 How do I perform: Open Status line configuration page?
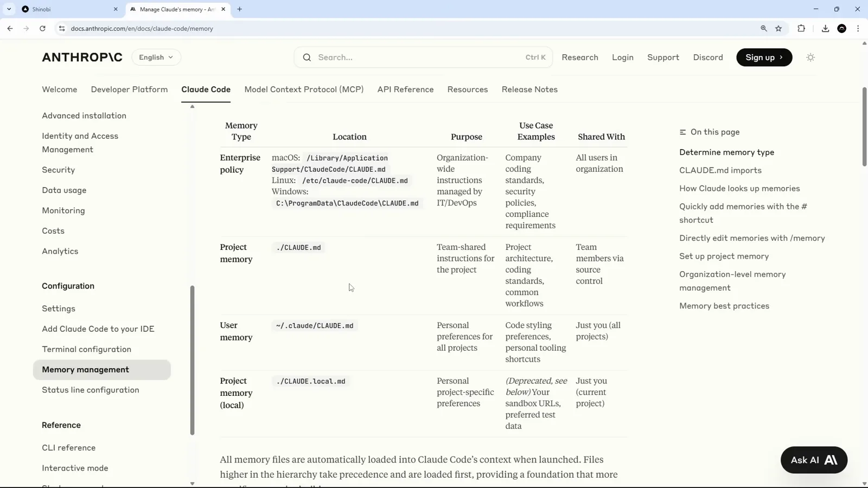91,390
